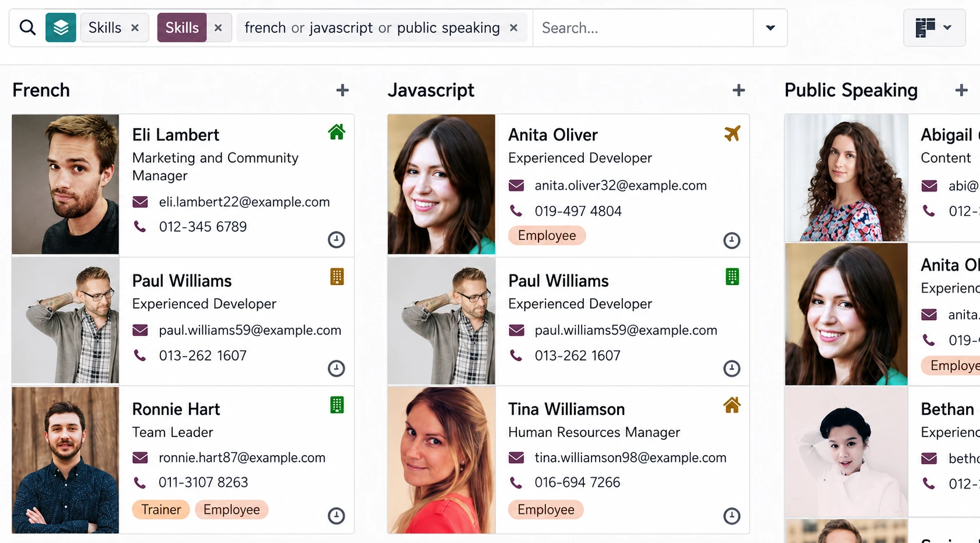
Task: Open the view switcher dropdown
Action: click(x=934, y=27)
